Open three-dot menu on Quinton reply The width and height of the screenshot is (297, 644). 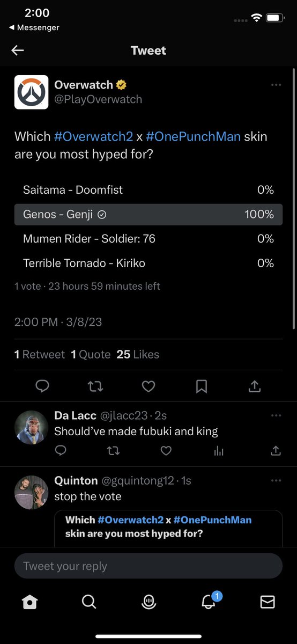click(276, 480)
